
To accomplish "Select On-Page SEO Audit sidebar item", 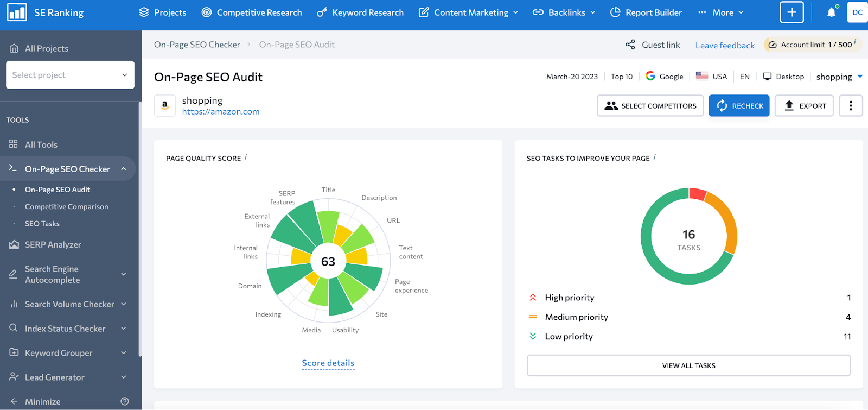I will [58, 190].
